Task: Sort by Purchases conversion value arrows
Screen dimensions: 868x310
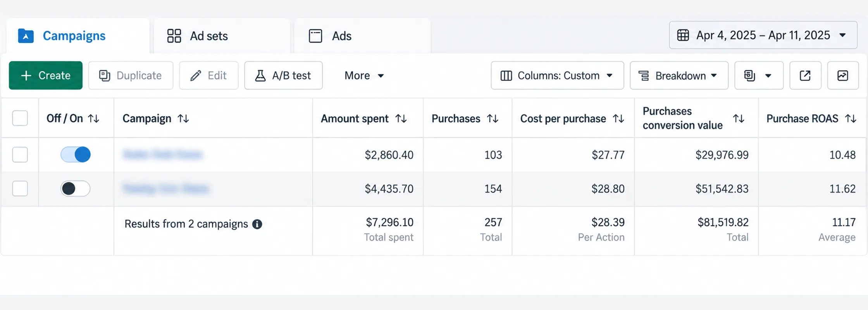Action: [739, 119]
